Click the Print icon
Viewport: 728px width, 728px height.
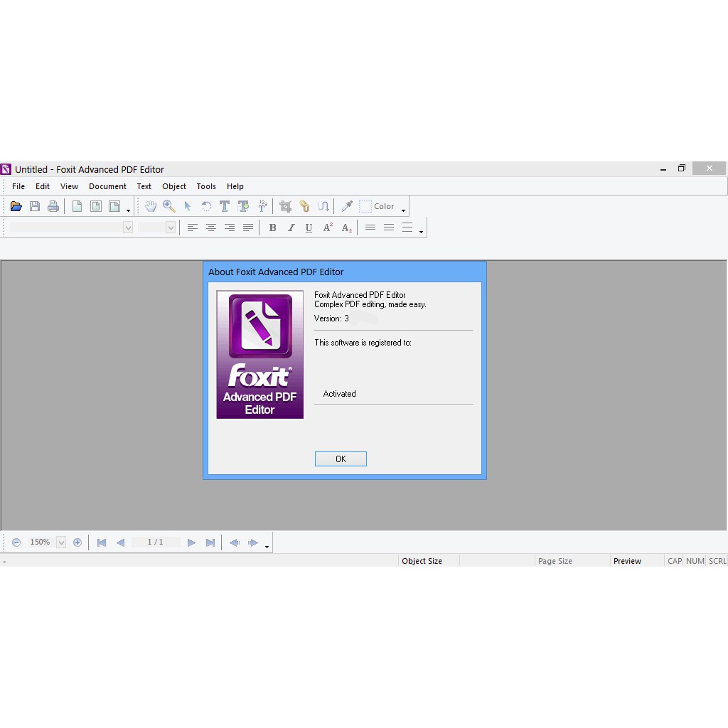pos(53,207)
